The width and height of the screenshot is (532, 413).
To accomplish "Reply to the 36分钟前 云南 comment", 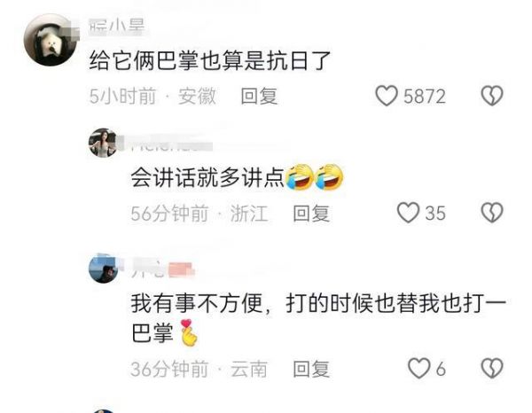I will point(311,369).
